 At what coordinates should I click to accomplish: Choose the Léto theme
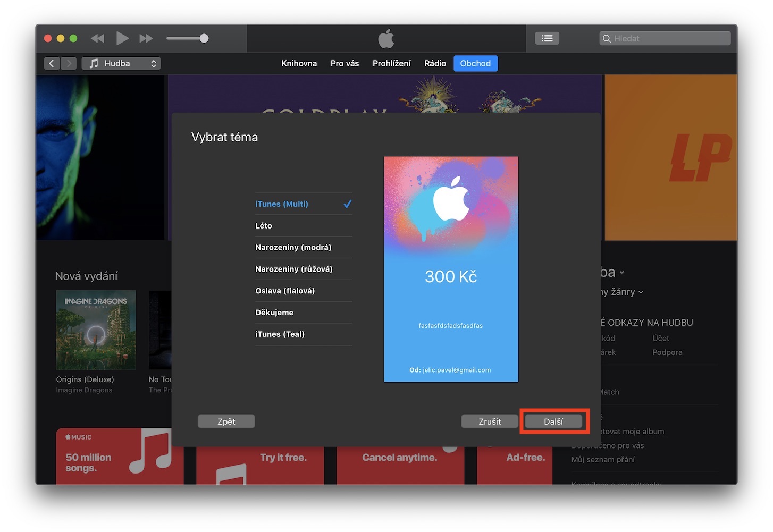point(304,226)
